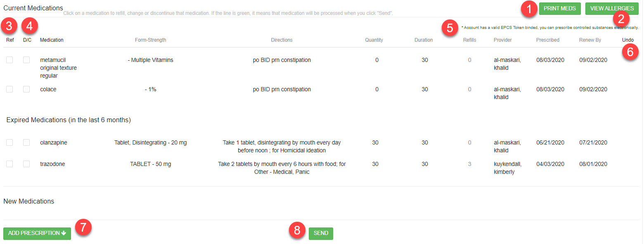Check the D/C checkbox for trazodone
Image resolution: width=644 pixels, height=244 pixels.
tap(26, 164)
